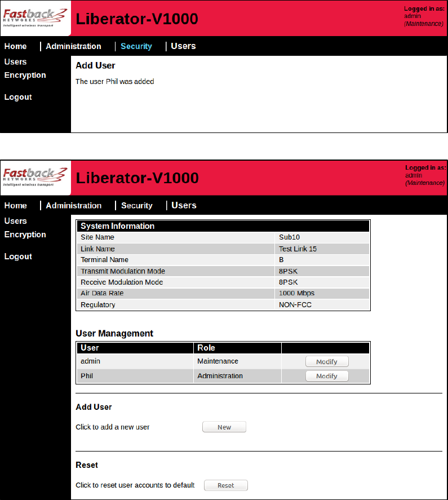Click Logout in lower sidebar
Image resolution: width=448 pixels, height=500 pixels.
18,256
